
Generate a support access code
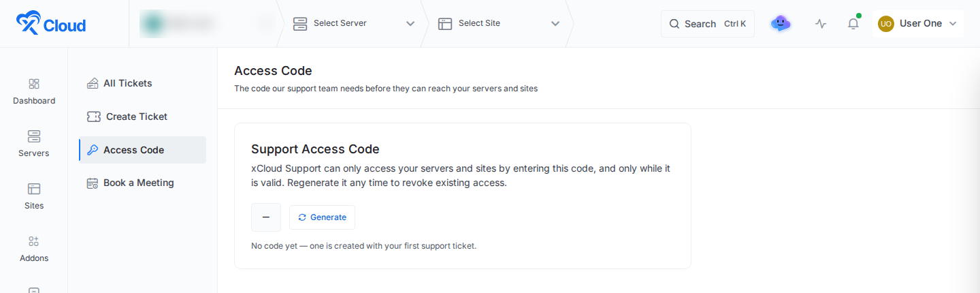click(x=322, y=217)
